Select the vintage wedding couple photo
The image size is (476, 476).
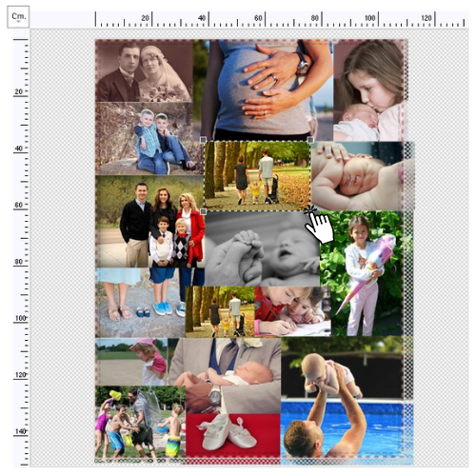[144, 70]
